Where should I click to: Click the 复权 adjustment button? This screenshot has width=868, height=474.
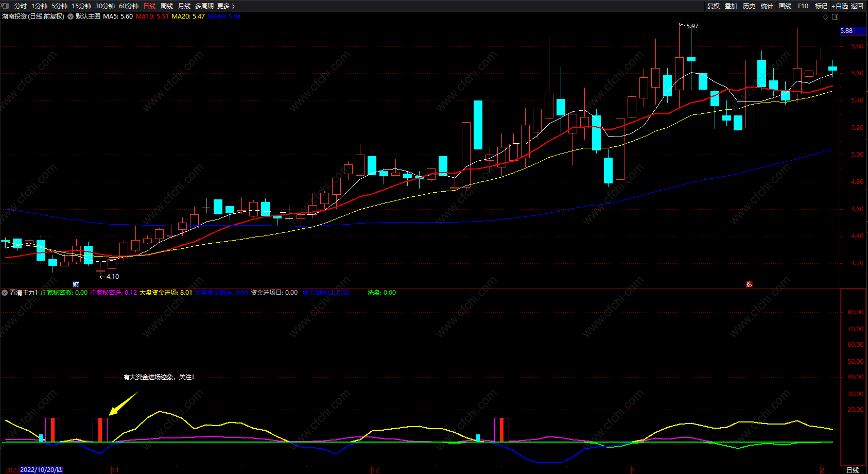[714, 6]
